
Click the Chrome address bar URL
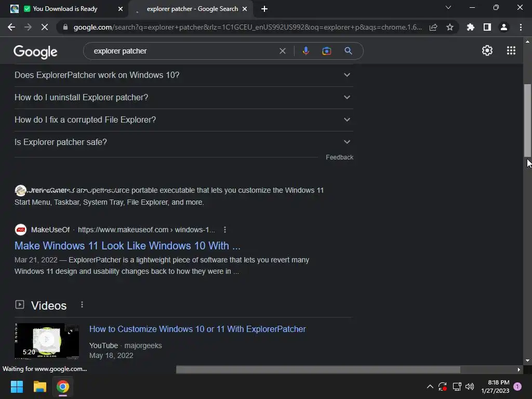pos(247,27)
